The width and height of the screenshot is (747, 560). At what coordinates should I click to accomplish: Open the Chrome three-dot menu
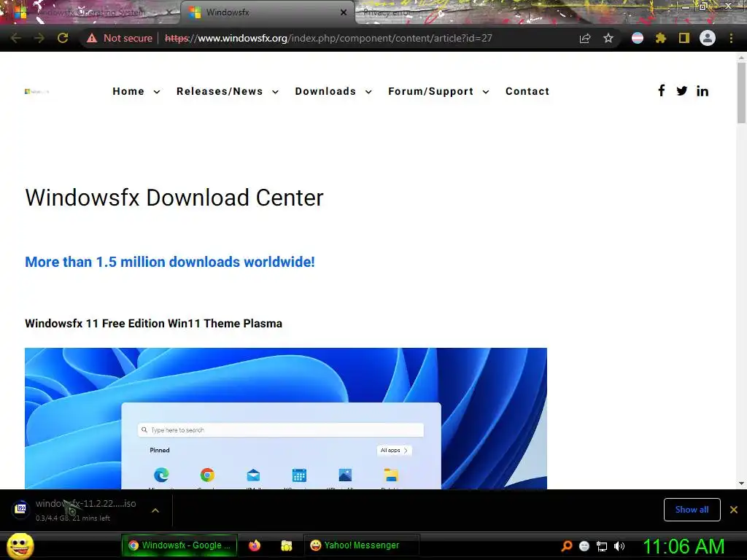731,38
